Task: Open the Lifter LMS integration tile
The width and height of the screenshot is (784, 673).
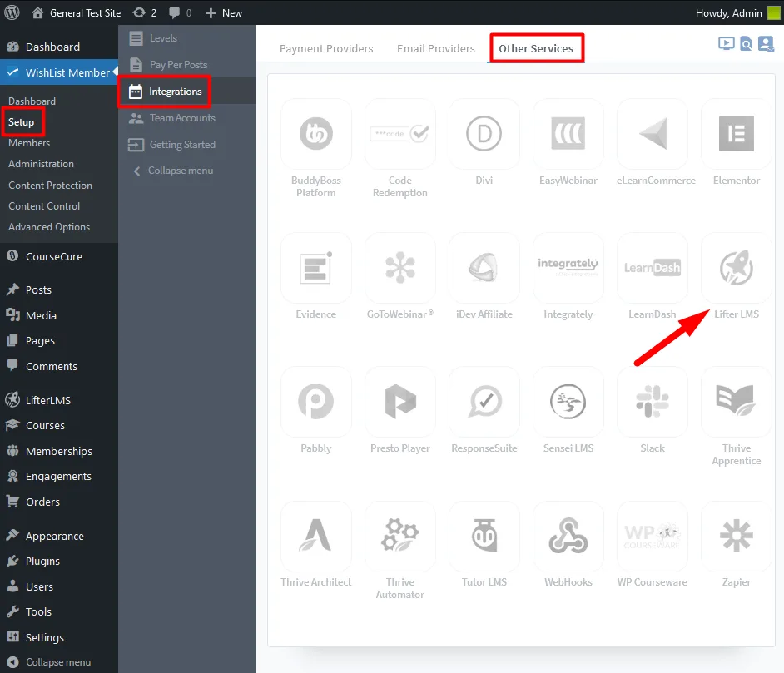Action: coord(736,268)
